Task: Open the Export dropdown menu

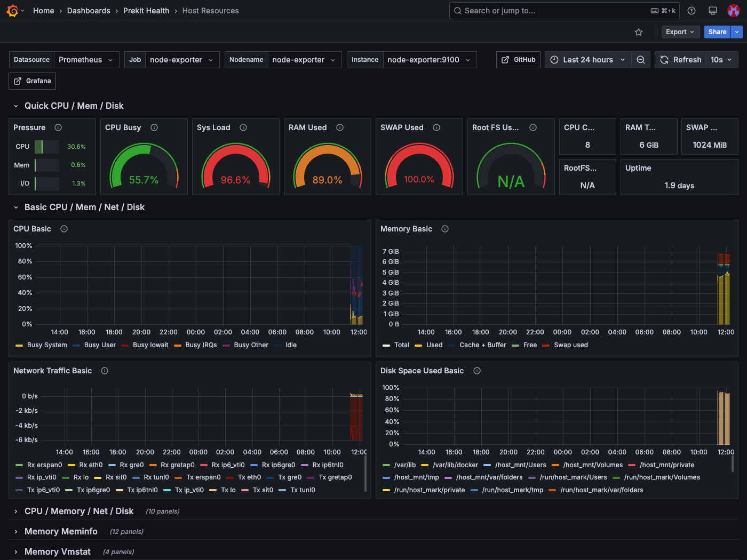Action: coord(680,32)
